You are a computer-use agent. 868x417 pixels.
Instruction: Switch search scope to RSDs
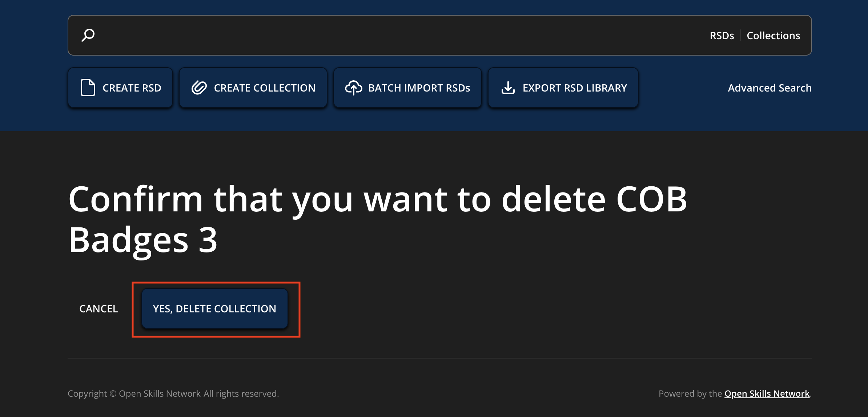pos(722,36)
